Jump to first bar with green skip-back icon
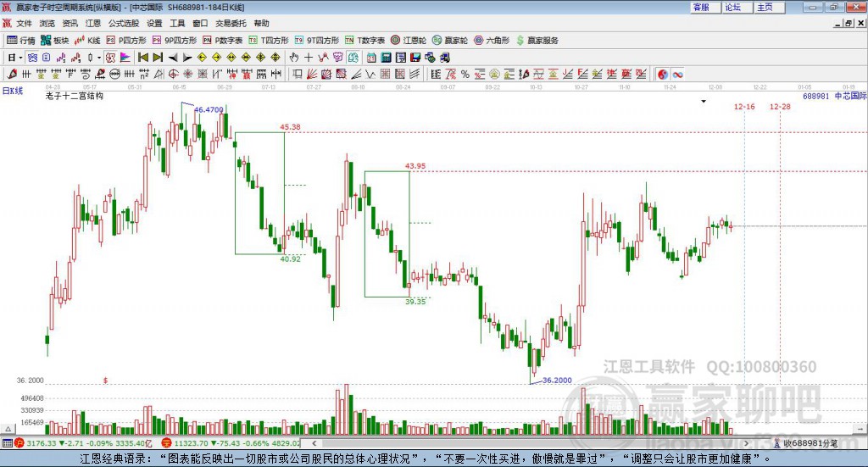Image resolution: width=868 pixels, height=467 pixels. pyautogui.click(x=143, y=57)
